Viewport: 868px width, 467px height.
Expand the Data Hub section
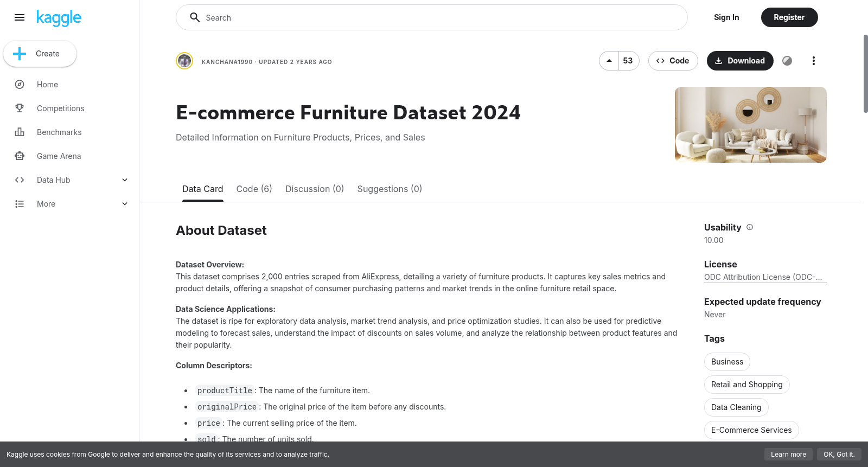pos(125,180)
